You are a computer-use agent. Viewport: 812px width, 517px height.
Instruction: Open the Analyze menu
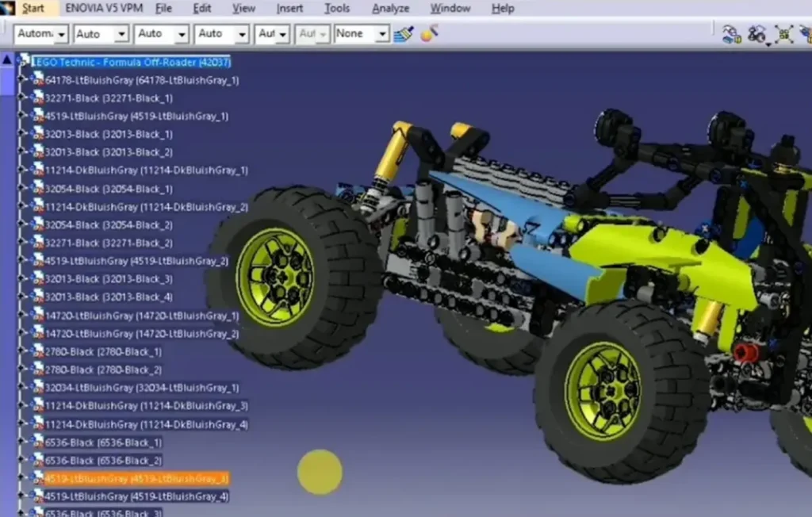click(x=390, y=9)
